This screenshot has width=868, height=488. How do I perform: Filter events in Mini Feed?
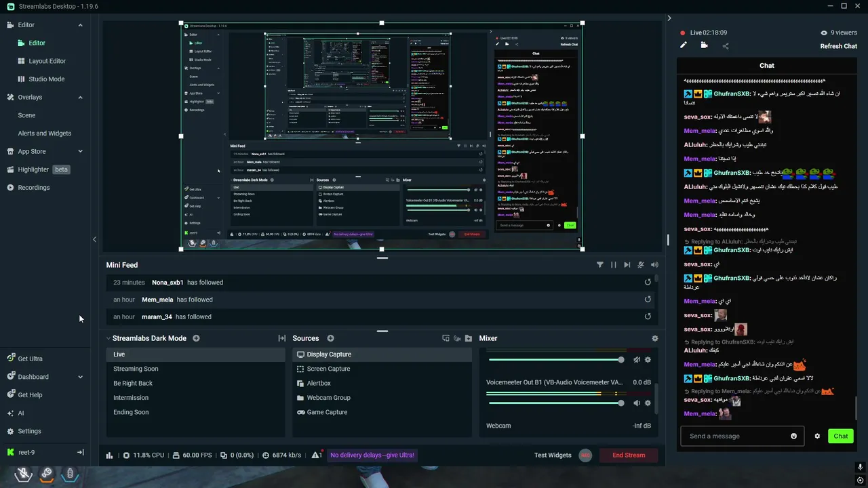[600, 265]
